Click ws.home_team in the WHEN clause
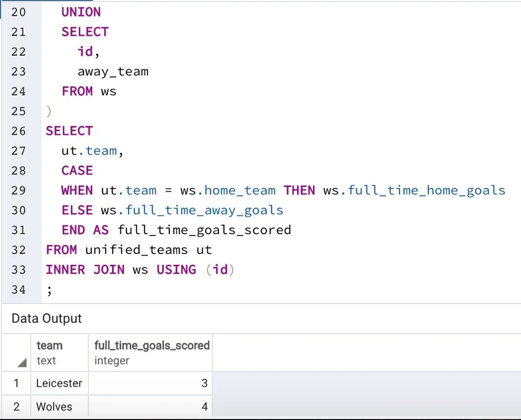521x420 pixels. [228, 190]
